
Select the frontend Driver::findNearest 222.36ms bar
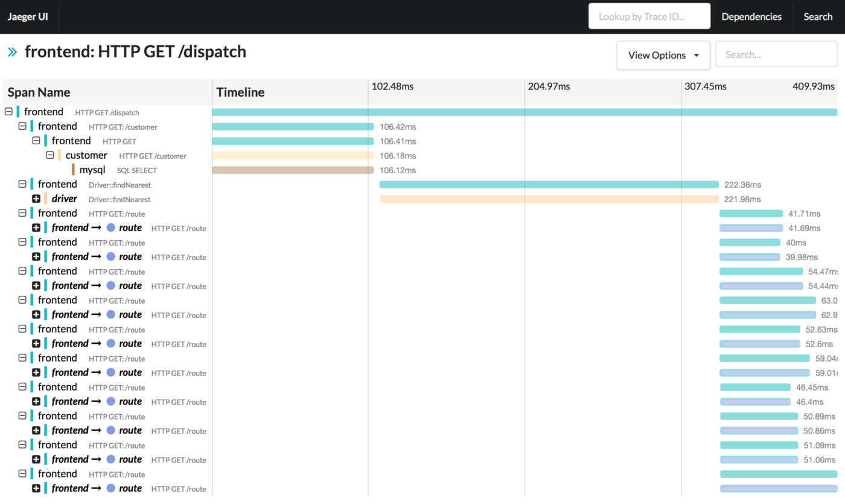click(x=549, y=184)
